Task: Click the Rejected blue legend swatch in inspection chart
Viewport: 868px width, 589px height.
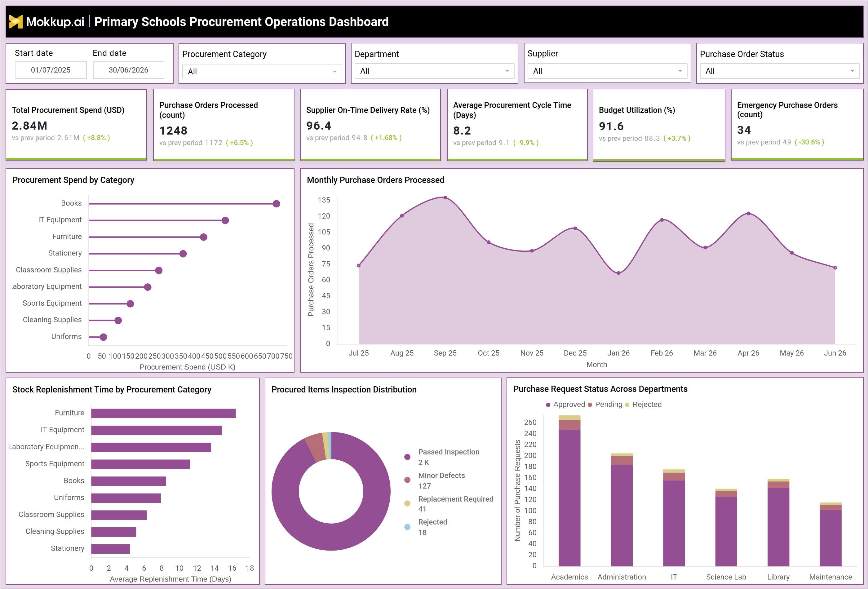Action: (x=407, y=527)
